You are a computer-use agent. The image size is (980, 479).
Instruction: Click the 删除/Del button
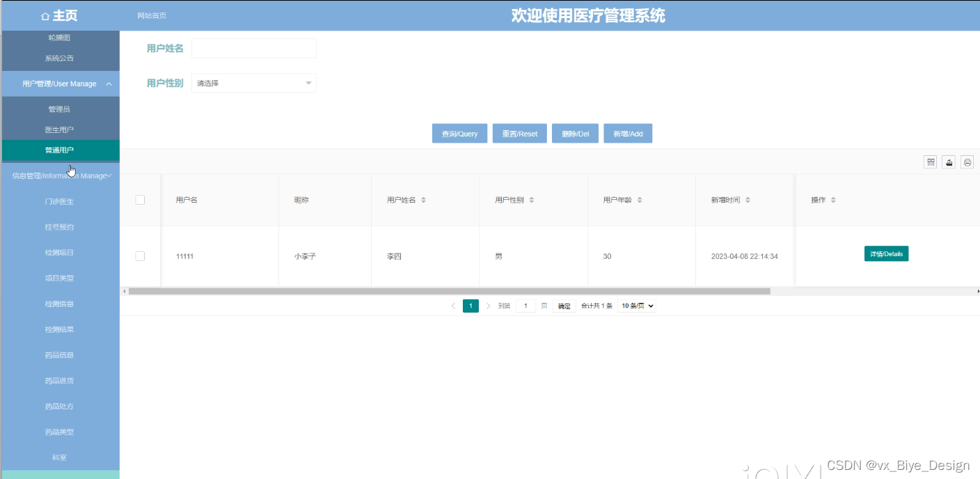575,134
